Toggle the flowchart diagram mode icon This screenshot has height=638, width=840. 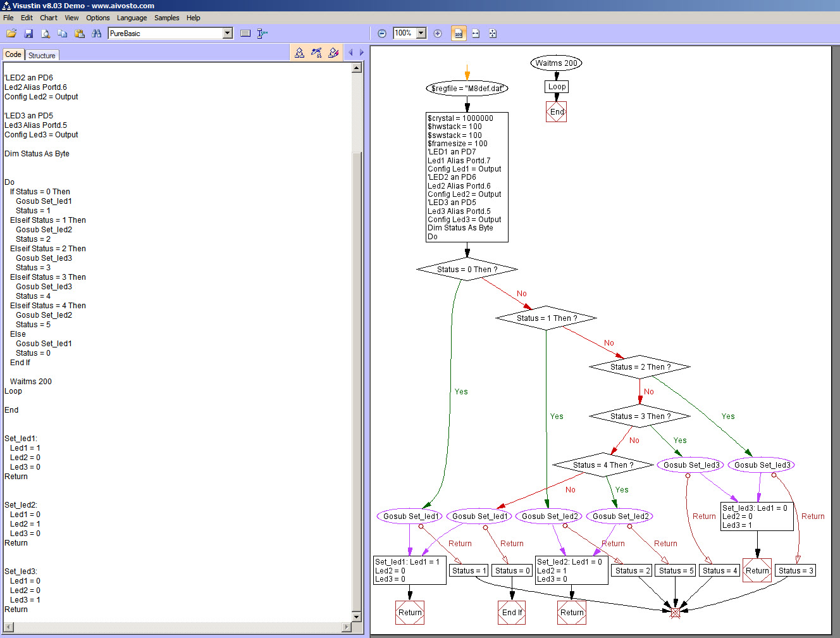[299, 53]
